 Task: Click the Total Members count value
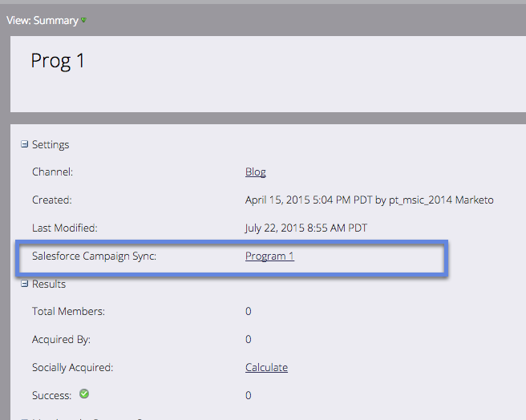pyautogui.click(x=249, y=311)
